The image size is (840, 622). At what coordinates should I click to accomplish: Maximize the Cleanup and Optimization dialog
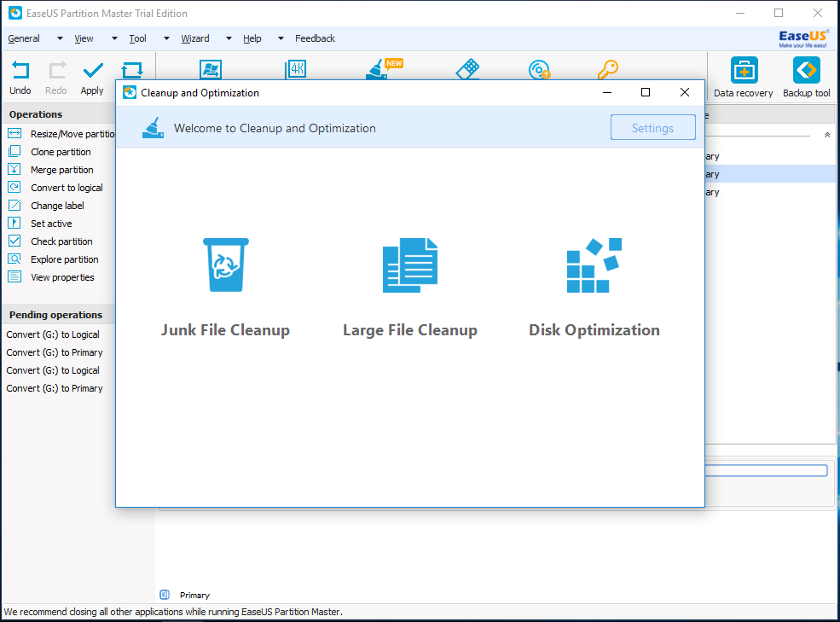click(646, 92)
